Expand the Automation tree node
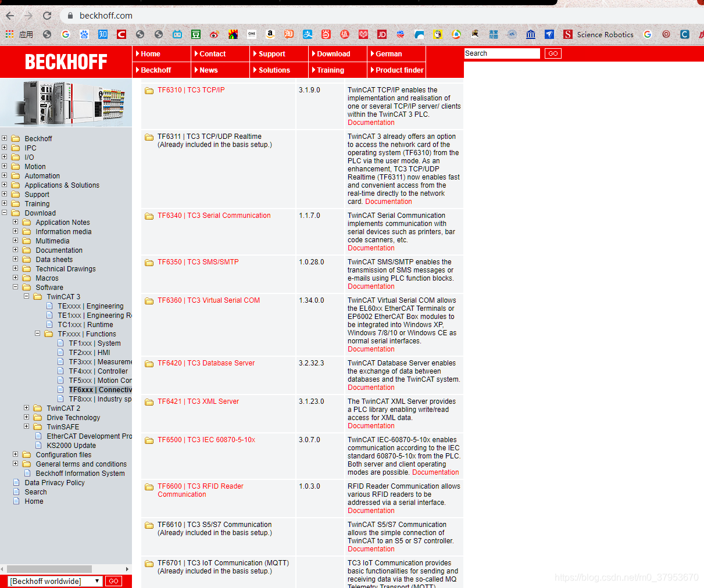 point(5,175)
